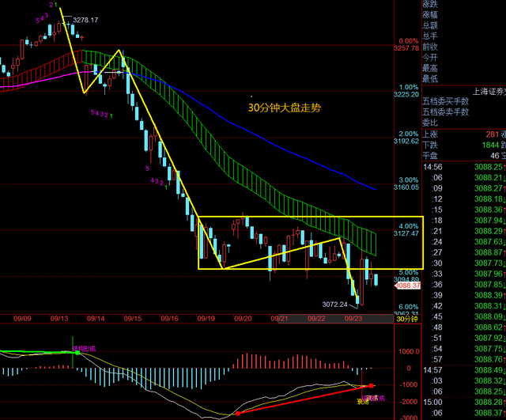The width and height of the screenshot is (506, 420).
Task: Click the 3127.47 price axis value
Action: (406, 233)
